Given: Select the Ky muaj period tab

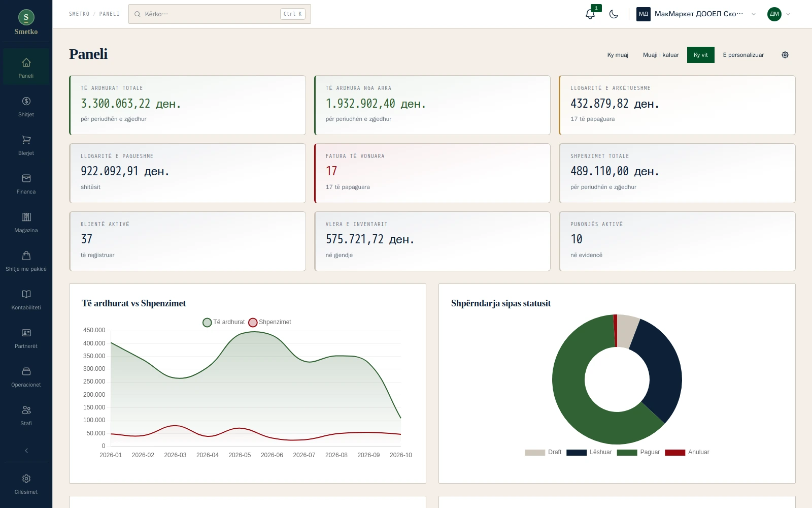Looking at the screenshot, I should 618,55.
